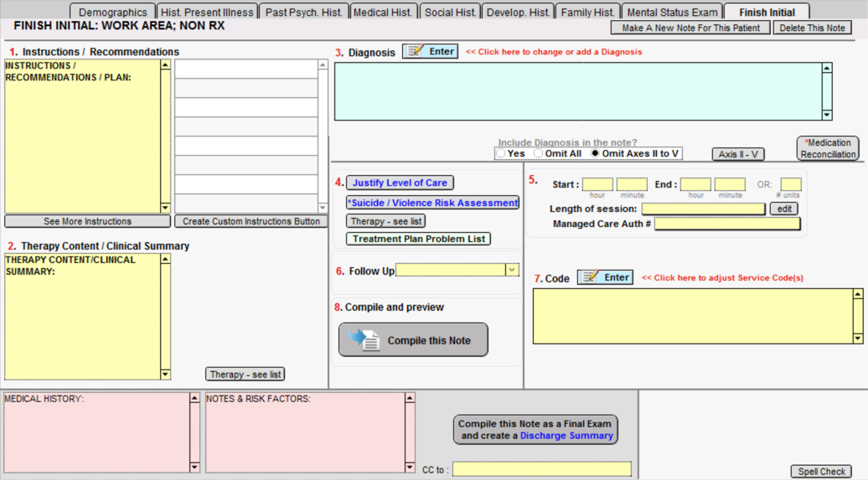Click Justify Level of Care button

point(400,183)
